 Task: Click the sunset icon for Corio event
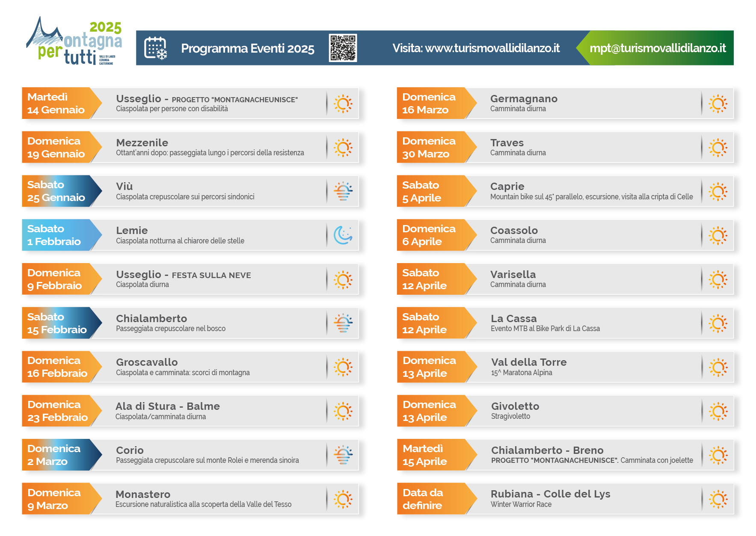[x=343, y=455]
